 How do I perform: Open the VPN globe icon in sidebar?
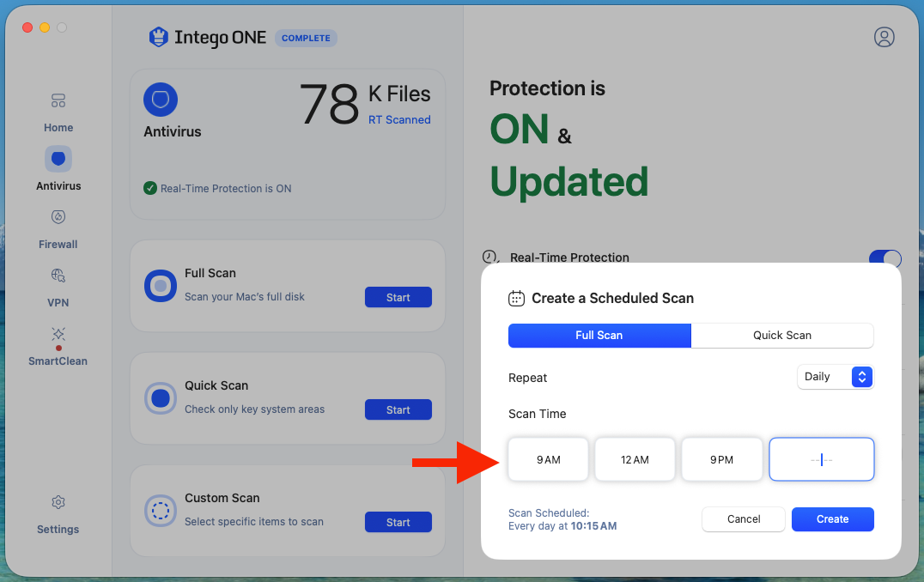[58, 275]
